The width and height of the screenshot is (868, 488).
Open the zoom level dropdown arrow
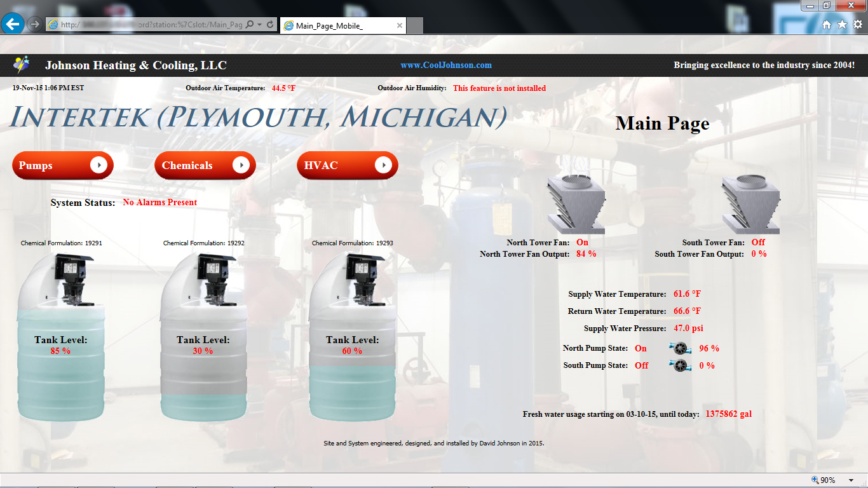coord(851,480)
